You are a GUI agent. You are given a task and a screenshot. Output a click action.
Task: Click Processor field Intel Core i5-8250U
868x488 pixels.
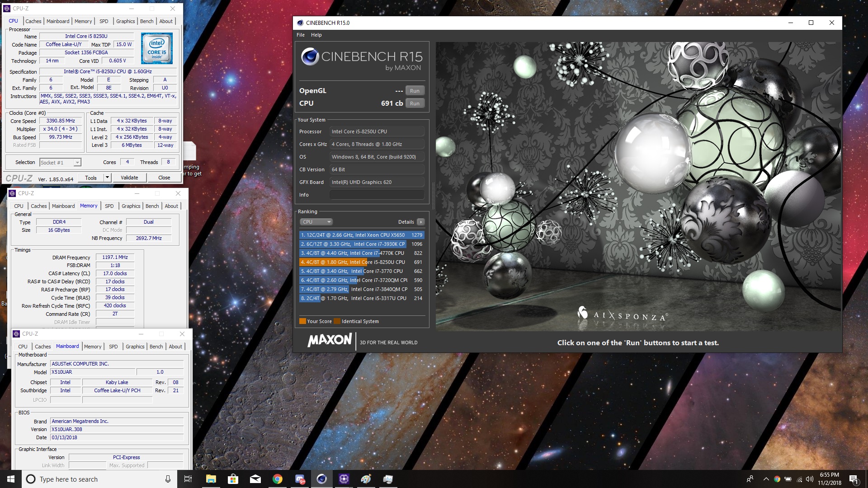(377, 131)
